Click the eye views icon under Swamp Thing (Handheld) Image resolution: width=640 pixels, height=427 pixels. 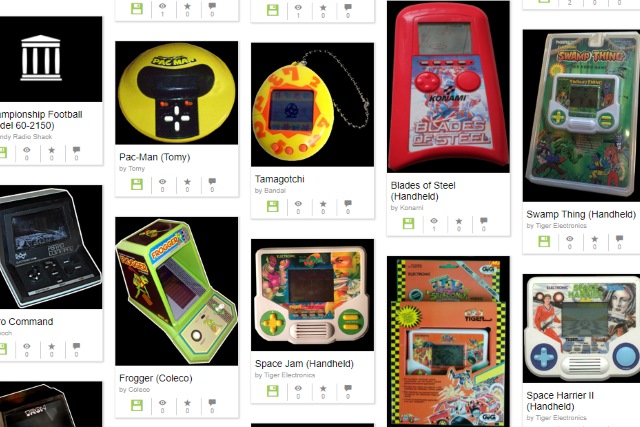coord(569,238)
